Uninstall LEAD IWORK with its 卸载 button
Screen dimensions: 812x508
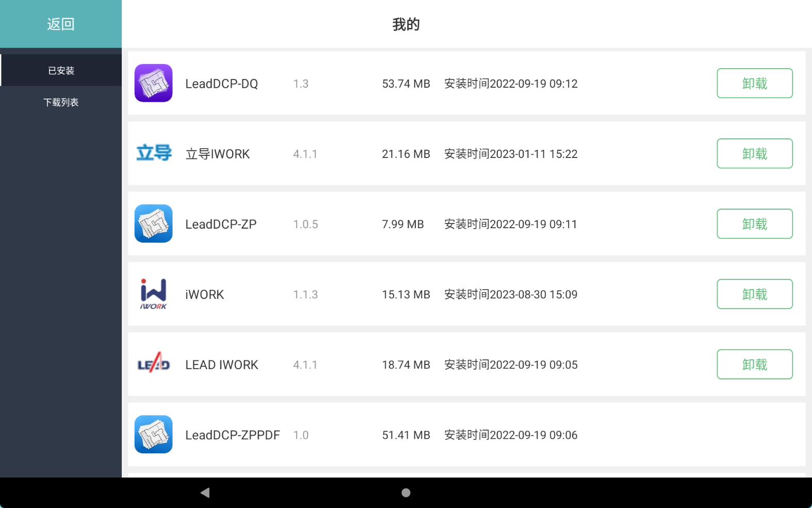point(755,364)
